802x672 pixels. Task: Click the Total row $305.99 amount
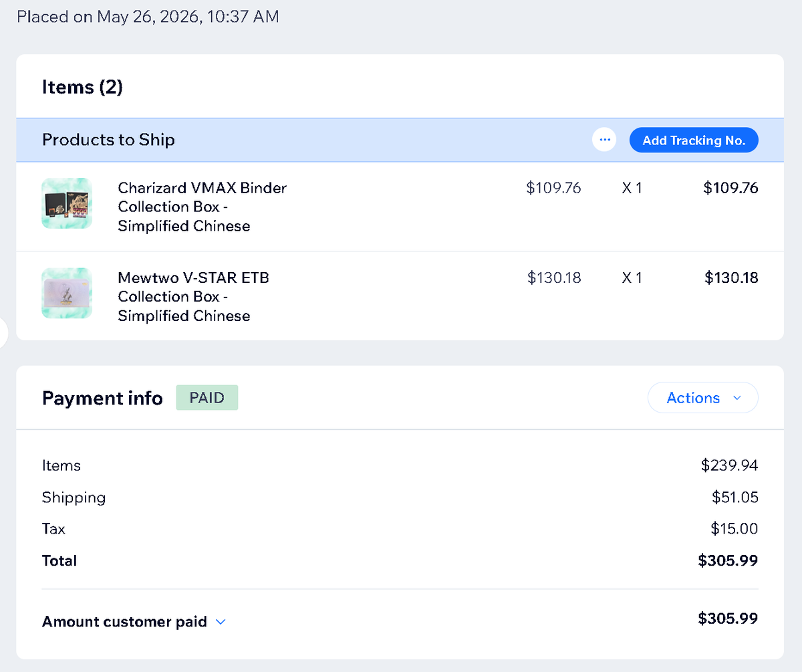(728, 560)
